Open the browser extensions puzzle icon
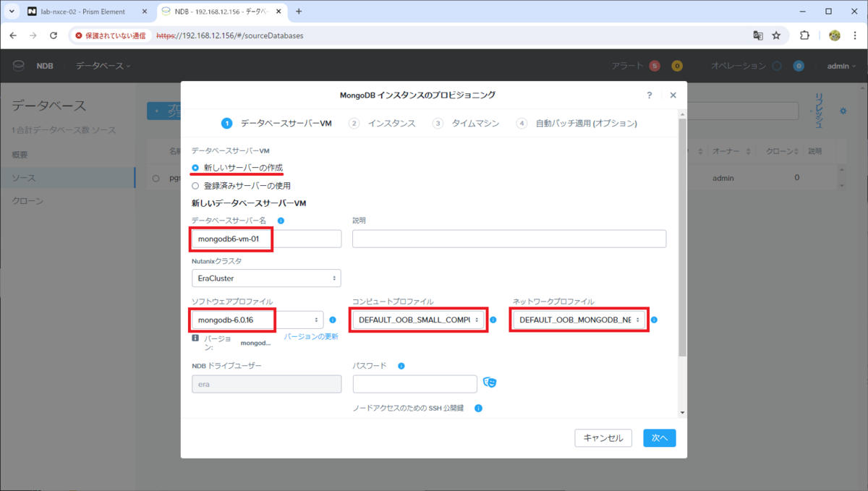Screen dimensions: 868x491 pos(804,35)
